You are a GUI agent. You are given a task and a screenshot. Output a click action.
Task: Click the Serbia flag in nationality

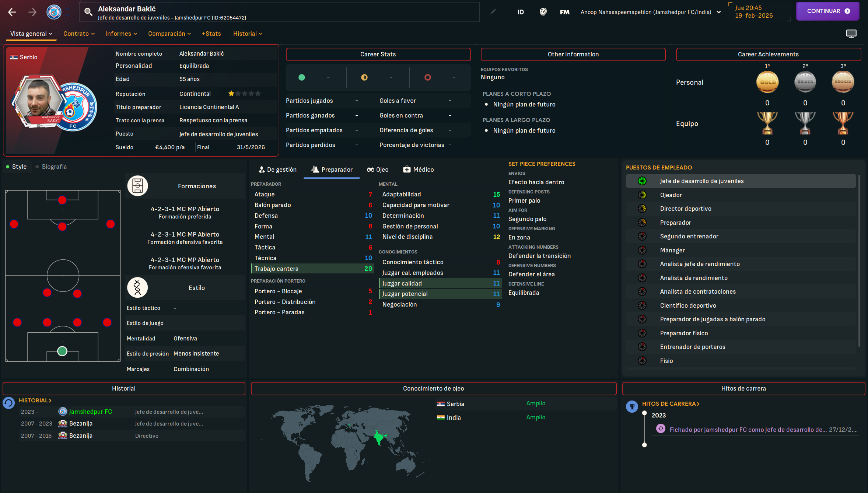(x=14, y=57)
